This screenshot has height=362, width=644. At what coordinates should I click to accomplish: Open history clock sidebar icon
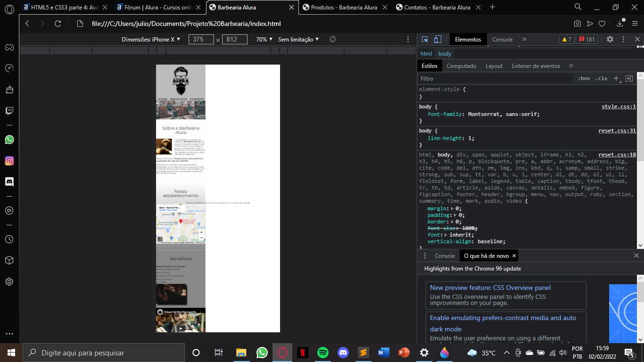coord(9,239)
